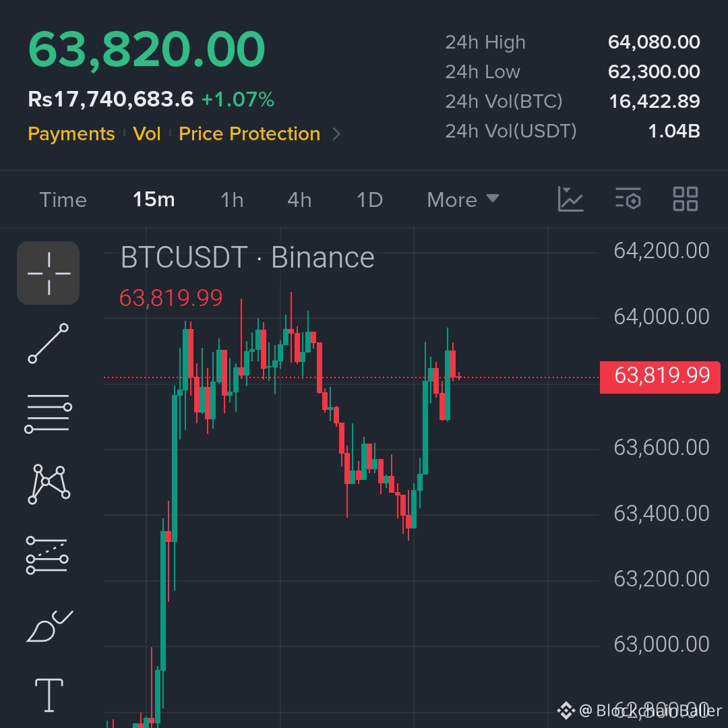Screen dimensions: 728x728
Task: Open chart settings list icon
Action: tap(628, 199)
